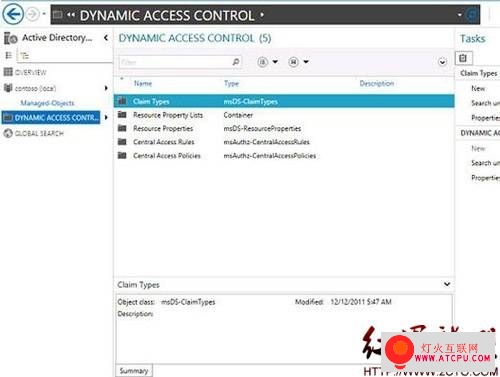The image size is (500, 377).
Task: Switch to list view in navigation pane
Action: [x=9, y=55]
